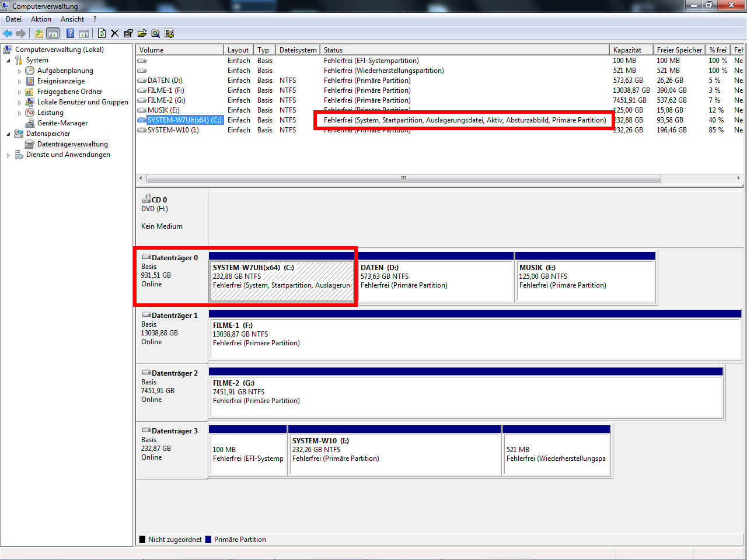Open Properties toolbar icon
This screenshot has width=747, height=560.
pos(128,33)
